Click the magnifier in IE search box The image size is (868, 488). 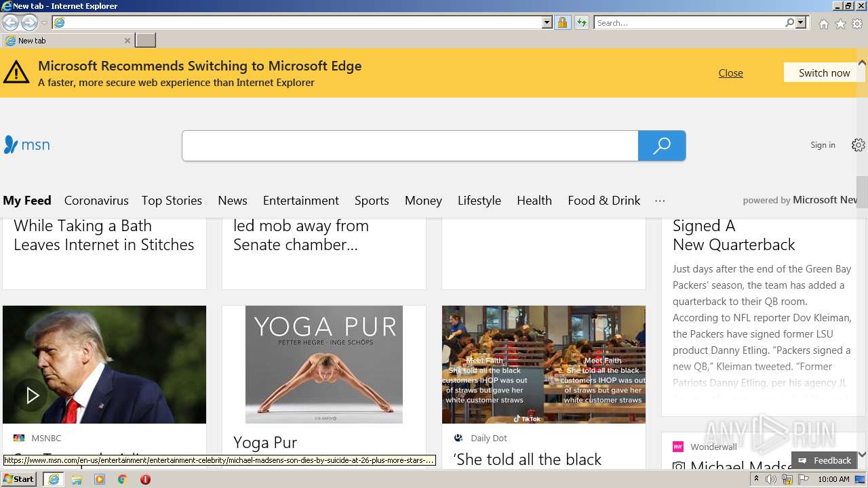click(x=789, y=22)
